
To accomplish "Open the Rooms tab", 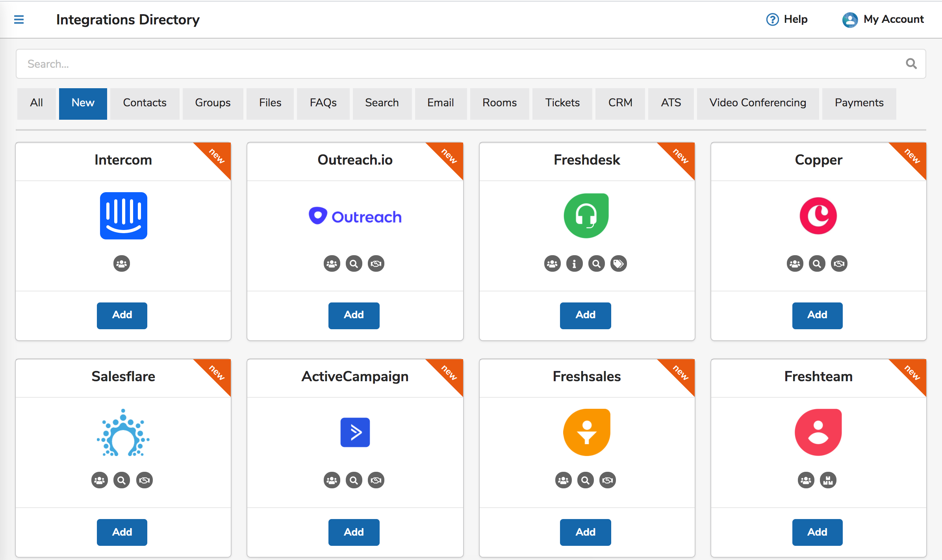I will click(x=500, y=104).
